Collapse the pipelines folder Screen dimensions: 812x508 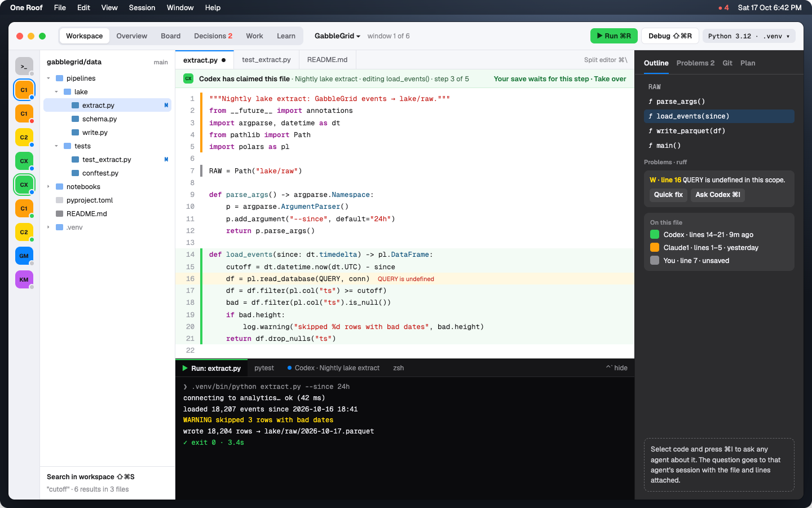click(x=48, y=78)
